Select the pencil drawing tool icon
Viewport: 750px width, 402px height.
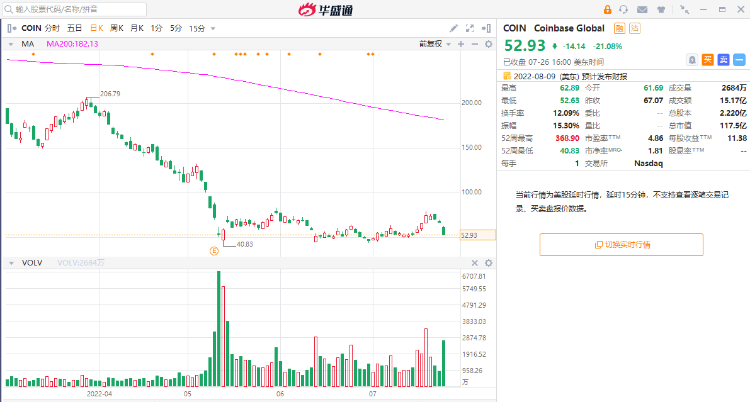click(453, 29)
